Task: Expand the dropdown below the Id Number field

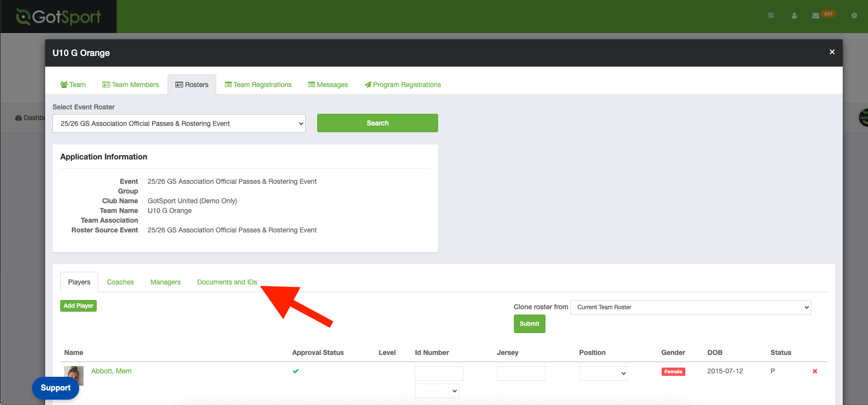Action: pyautogui.click(x=437, y=391)
